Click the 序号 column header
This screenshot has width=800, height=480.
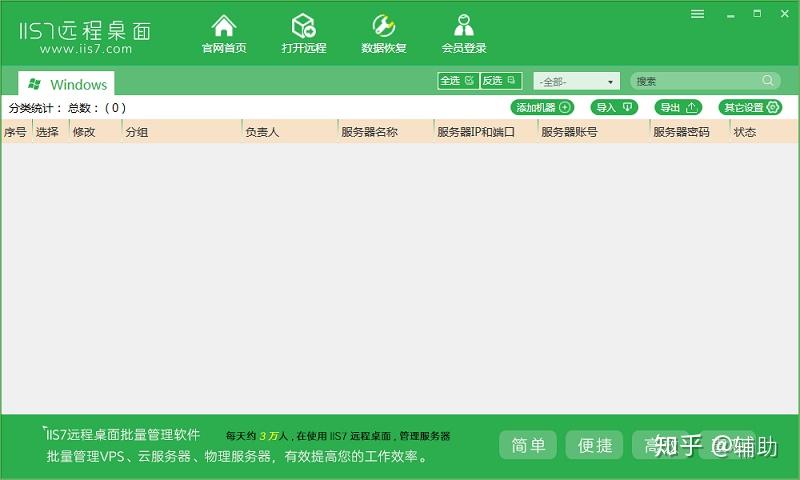click(x=16, y=132)
